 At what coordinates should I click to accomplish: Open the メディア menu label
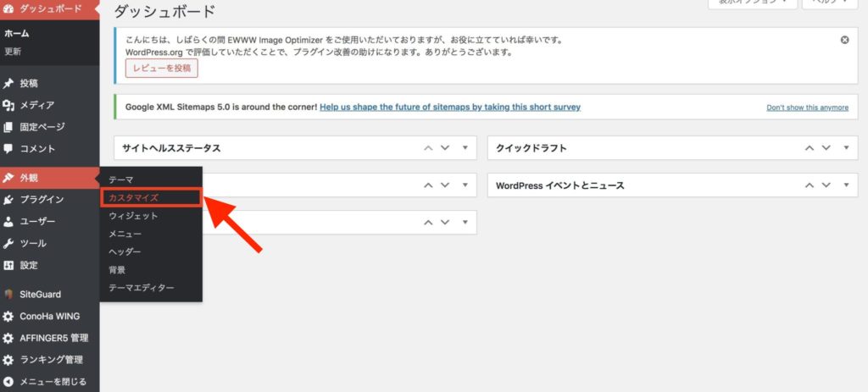click(37, 105)
